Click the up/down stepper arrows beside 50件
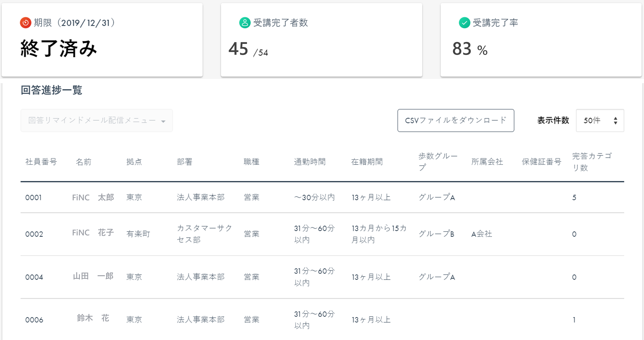 tap(615, 121)
